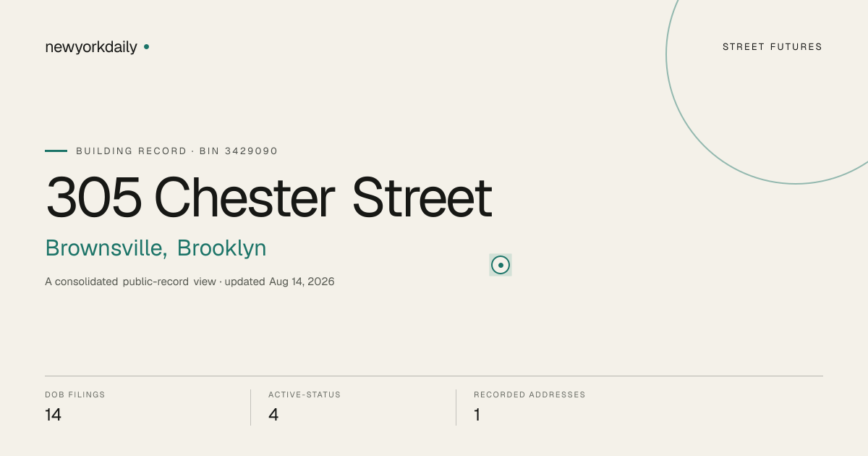Click the Brooklyn borough name

pyautogui.click(x=222, y=248)
